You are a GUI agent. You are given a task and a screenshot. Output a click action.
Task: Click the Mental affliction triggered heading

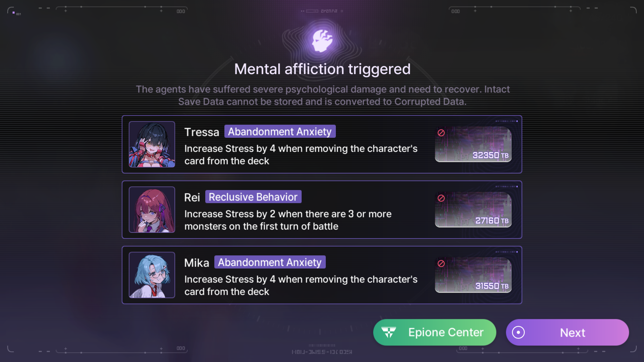coord(322,69)
